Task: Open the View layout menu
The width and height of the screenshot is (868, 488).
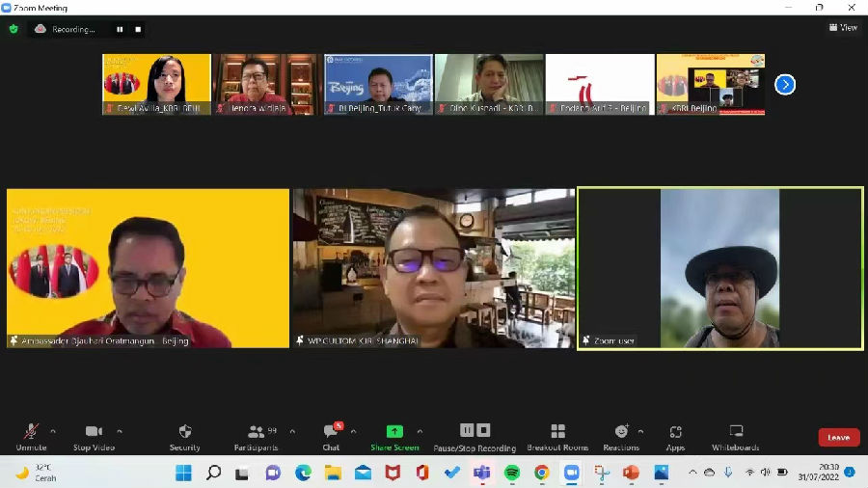Action: [843, 28]
